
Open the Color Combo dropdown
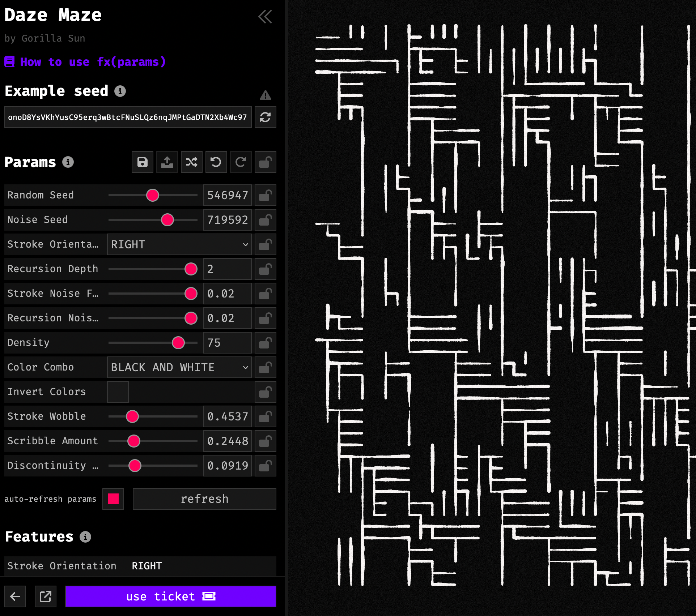tap(179, 367)
